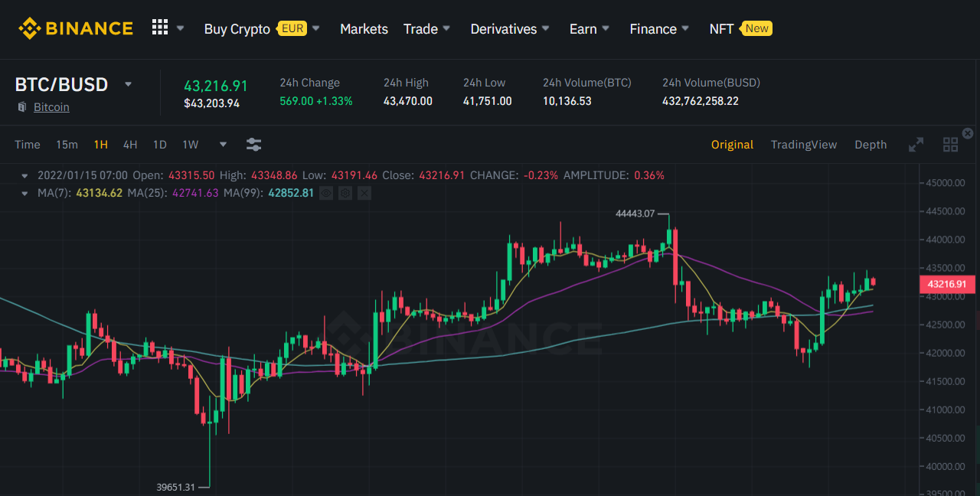Select the 1H interval

(100, 145)
